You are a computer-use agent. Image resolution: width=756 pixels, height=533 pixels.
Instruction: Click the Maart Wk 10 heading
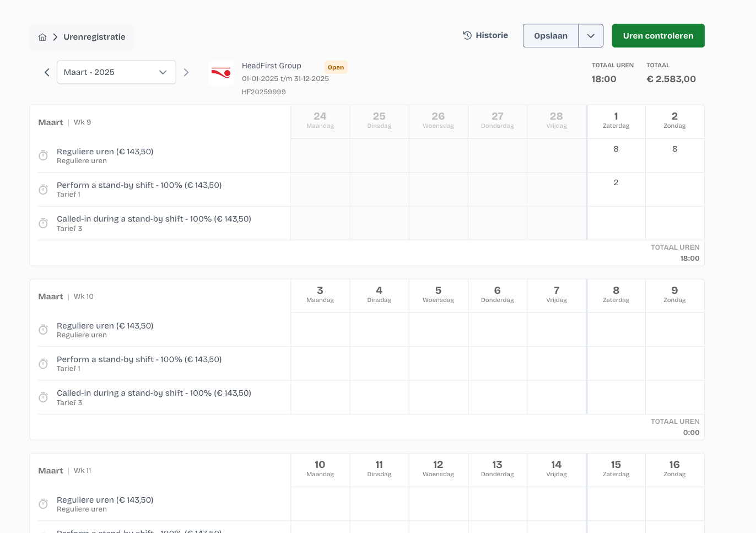[x=66, y=297]
